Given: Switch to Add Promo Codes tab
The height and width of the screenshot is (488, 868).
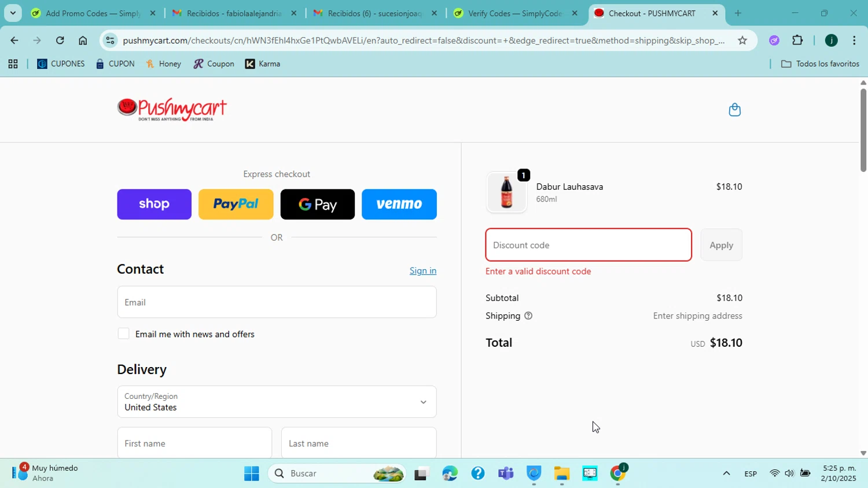Looking at the screenshot, I should coord(93,13).
